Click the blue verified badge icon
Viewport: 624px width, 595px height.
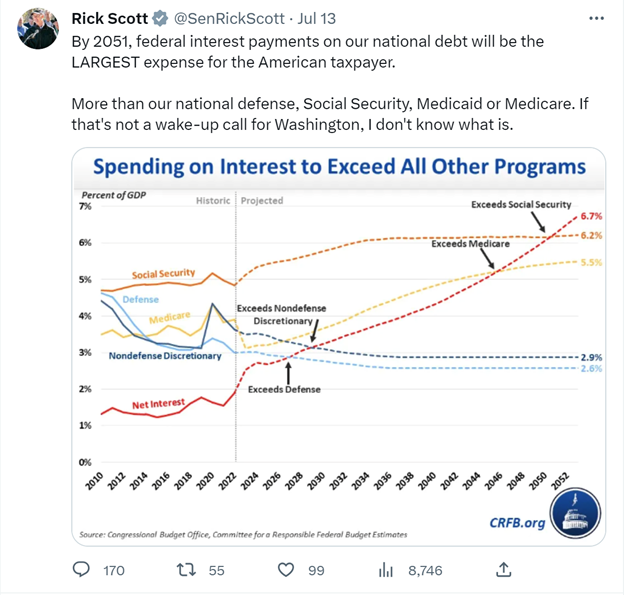coord(160,19)
